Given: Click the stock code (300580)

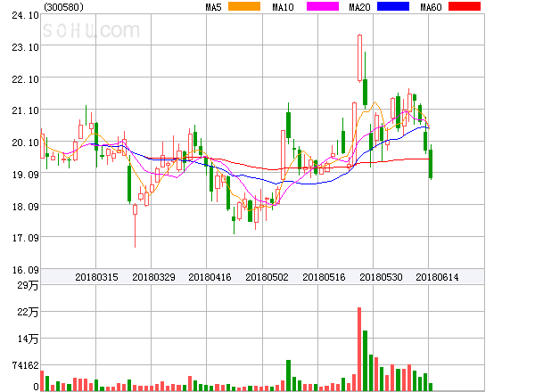Looking at the screenshot, I should click(63, 7).
